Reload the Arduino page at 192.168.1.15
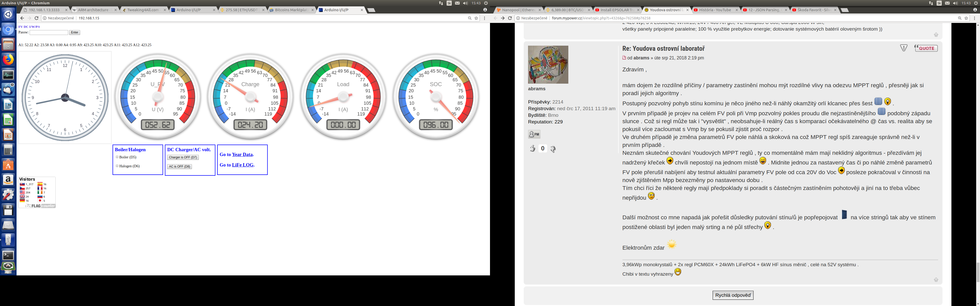The width and height of the screenshot is (980, 306). (36, 18)
